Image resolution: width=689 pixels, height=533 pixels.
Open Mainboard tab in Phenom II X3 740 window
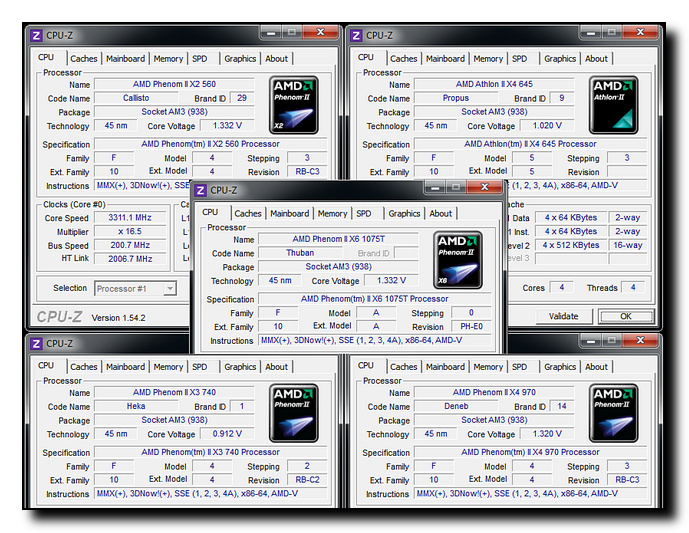tap(125, 367)
